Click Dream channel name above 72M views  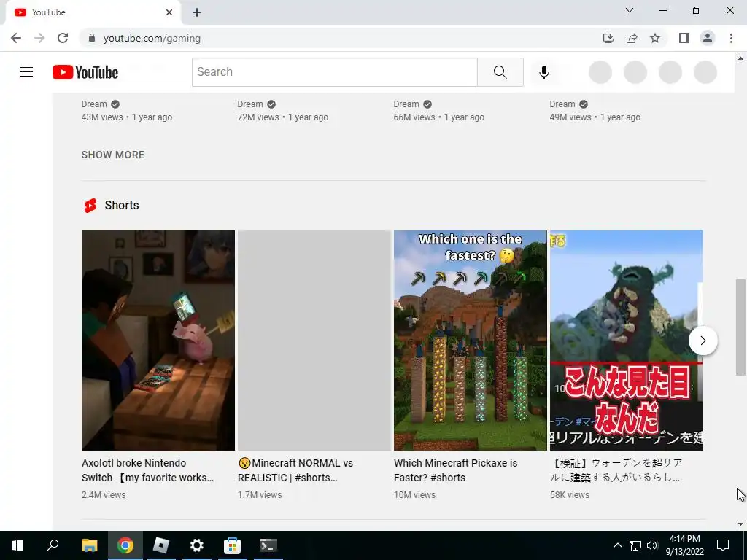tap(250, 104)
